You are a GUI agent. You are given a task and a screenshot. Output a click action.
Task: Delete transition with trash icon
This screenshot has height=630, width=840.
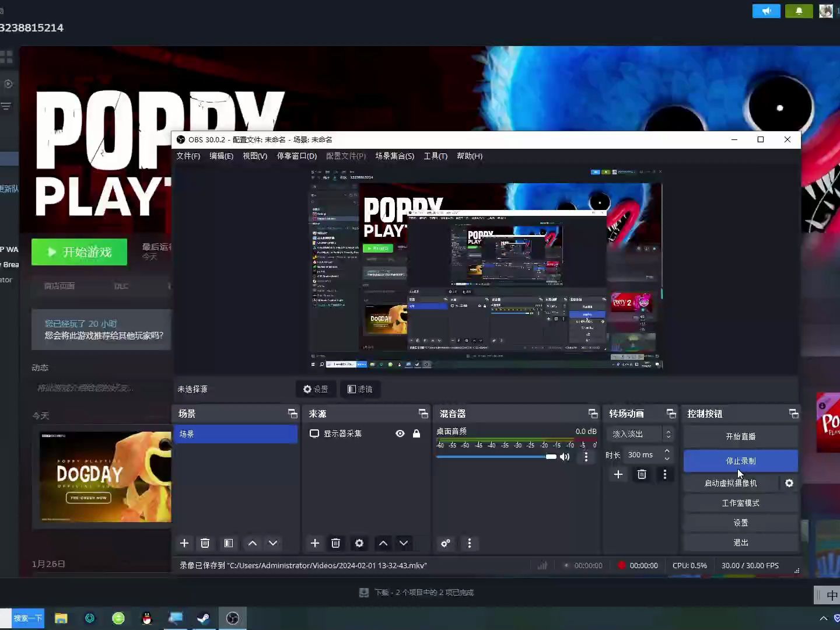642,474
